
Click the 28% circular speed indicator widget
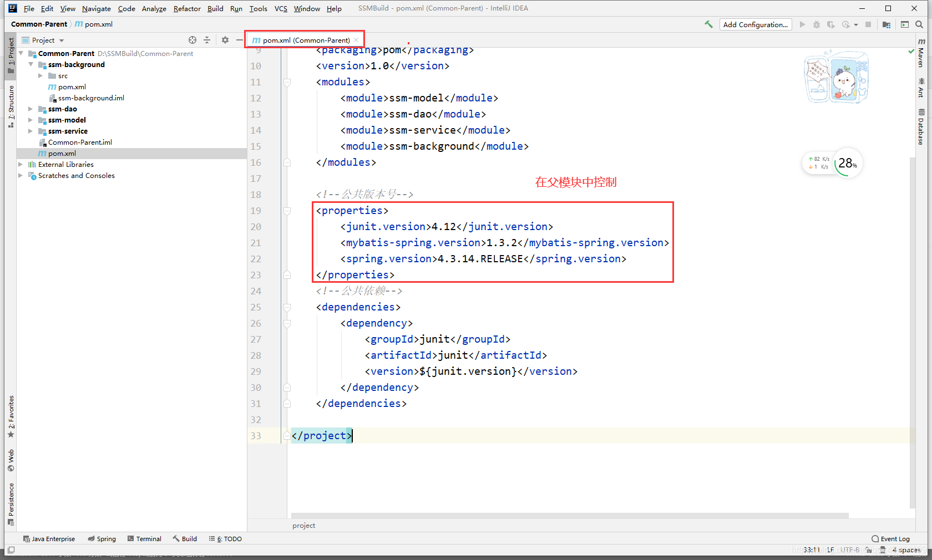[848, 163]
